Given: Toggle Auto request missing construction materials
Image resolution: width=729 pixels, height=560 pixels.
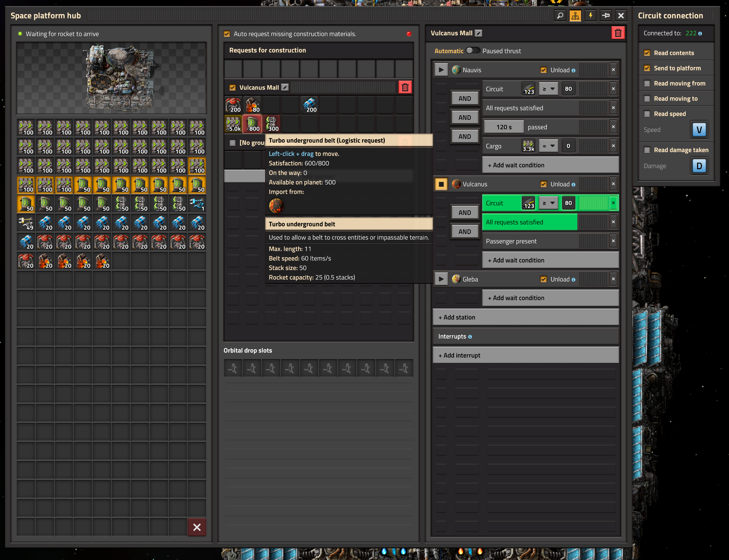Looking at the screenshot, I should tap(227, 34).
